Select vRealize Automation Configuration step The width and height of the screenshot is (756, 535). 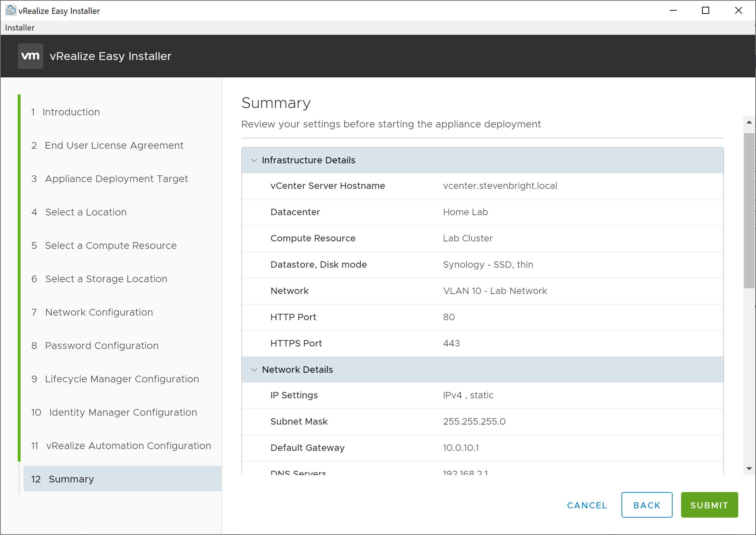(128, 446)
